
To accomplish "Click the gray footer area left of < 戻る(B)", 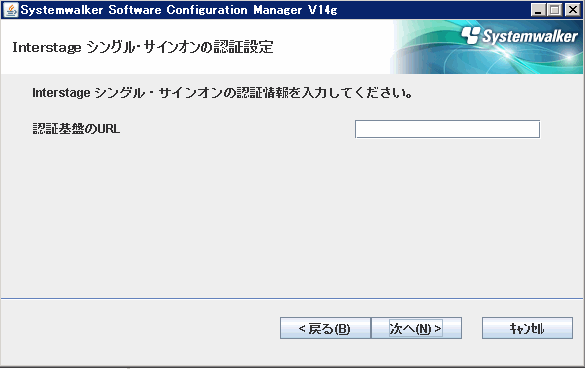I will tap(140, 328).
